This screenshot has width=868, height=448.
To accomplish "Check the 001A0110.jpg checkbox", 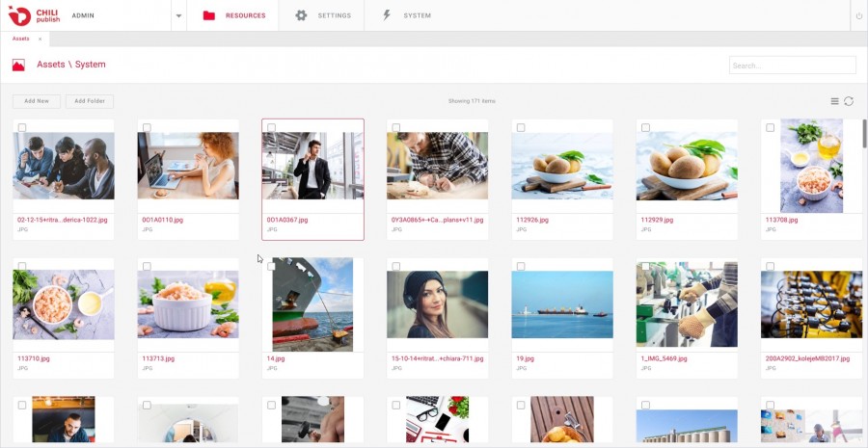I will point(147,128).
